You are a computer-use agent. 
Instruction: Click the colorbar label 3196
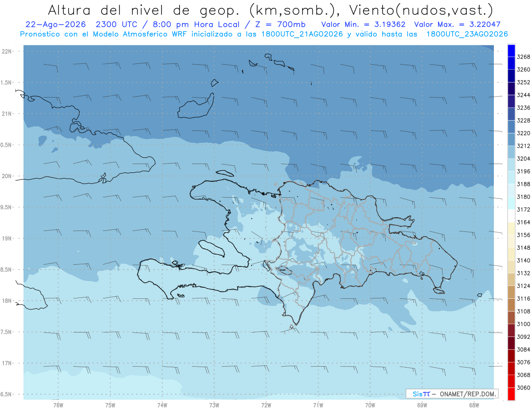pyautogui.click(x=524, y=171)
